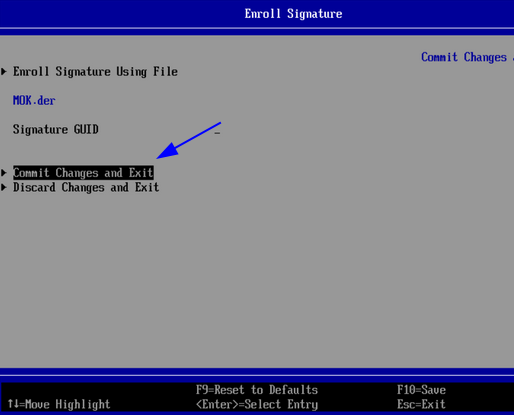Click arrow beside Discard Changes and Exit

[x=4, y=187]
